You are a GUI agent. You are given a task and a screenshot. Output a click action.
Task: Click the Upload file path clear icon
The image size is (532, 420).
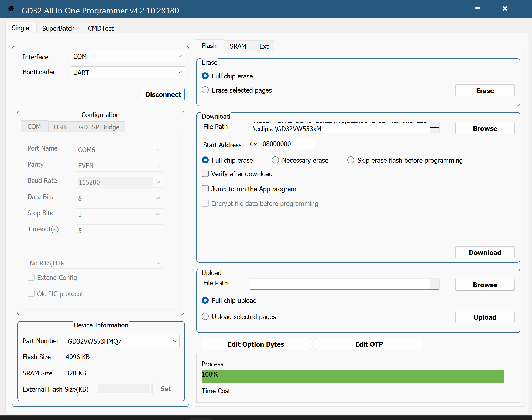click(x=434, y=284)
